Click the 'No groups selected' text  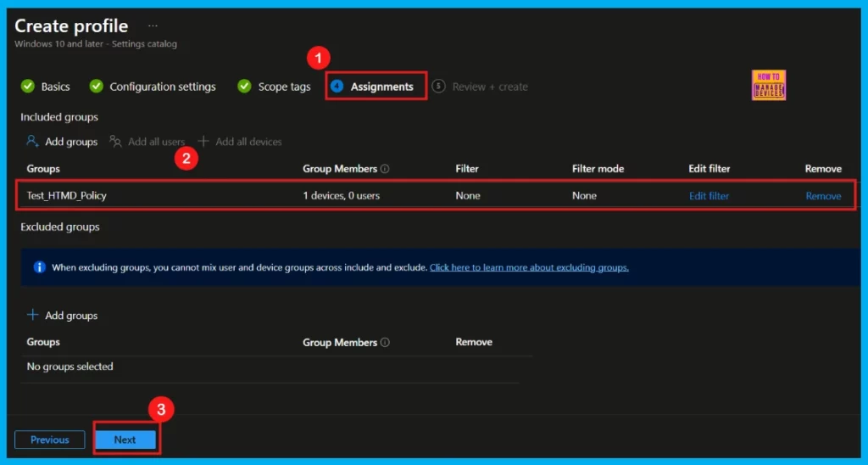tap(70, 367)
